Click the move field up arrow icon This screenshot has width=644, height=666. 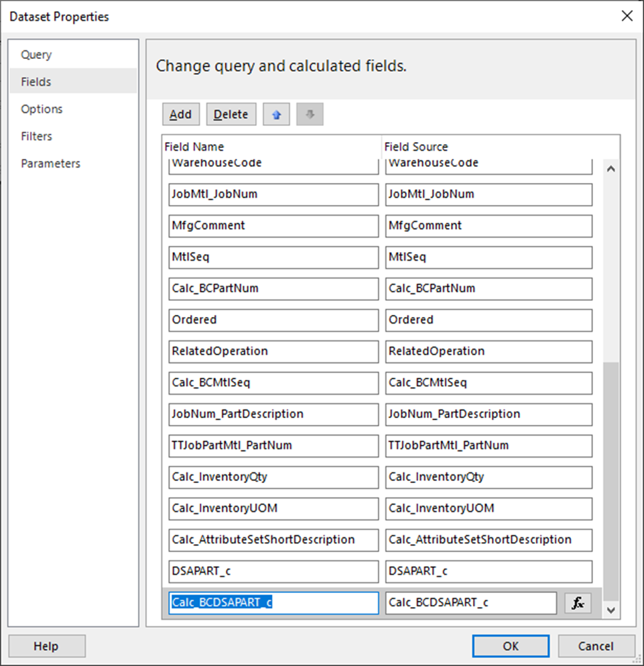(x=276, y=115)
